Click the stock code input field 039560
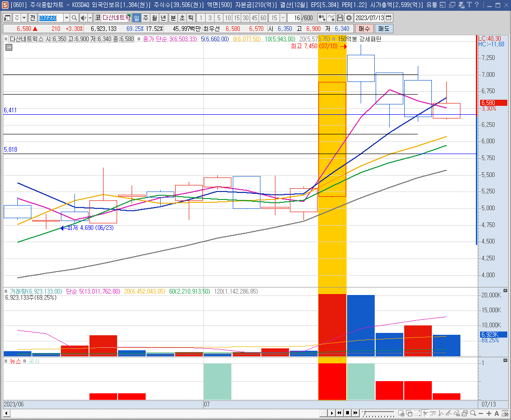Screen dimensions: 511x420 51,18
